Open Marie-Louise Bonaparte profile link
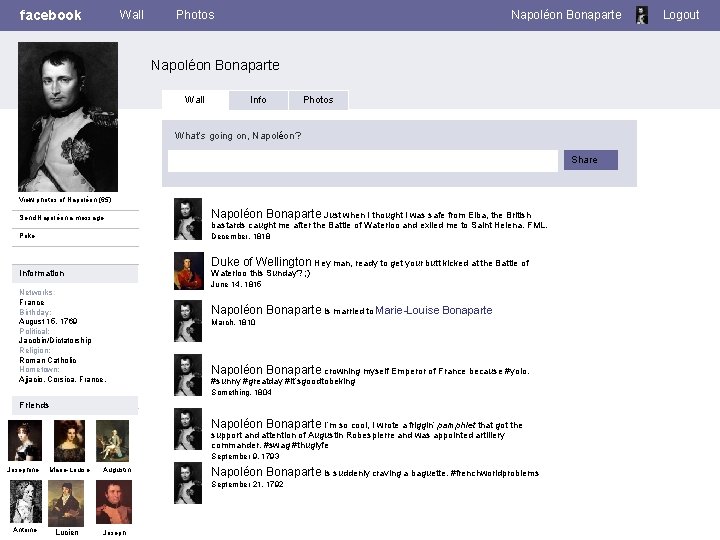Viewport: 720px width, 540px height. point(433,310)
